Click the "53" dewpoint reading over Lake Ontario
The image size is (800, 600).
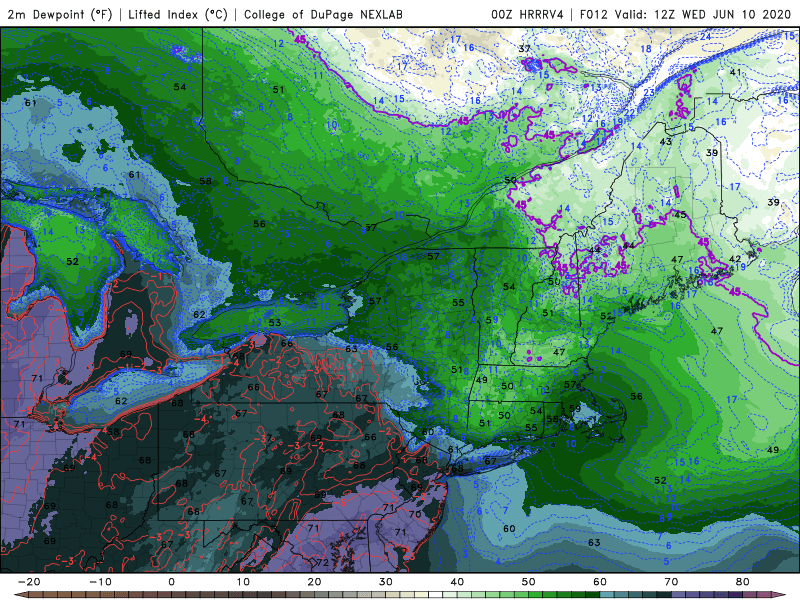275,322
